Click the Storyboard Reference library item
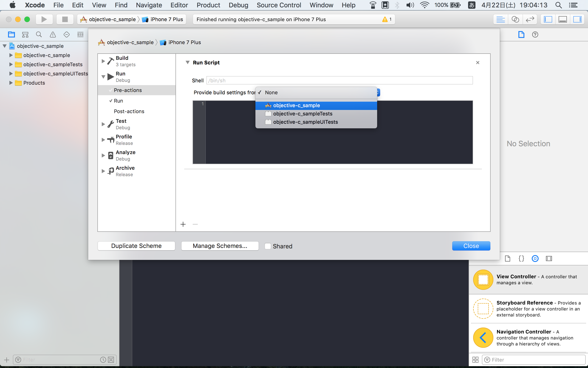Image resolution: width=588 pixels, height=368 pixels. [x=528, y=309]
